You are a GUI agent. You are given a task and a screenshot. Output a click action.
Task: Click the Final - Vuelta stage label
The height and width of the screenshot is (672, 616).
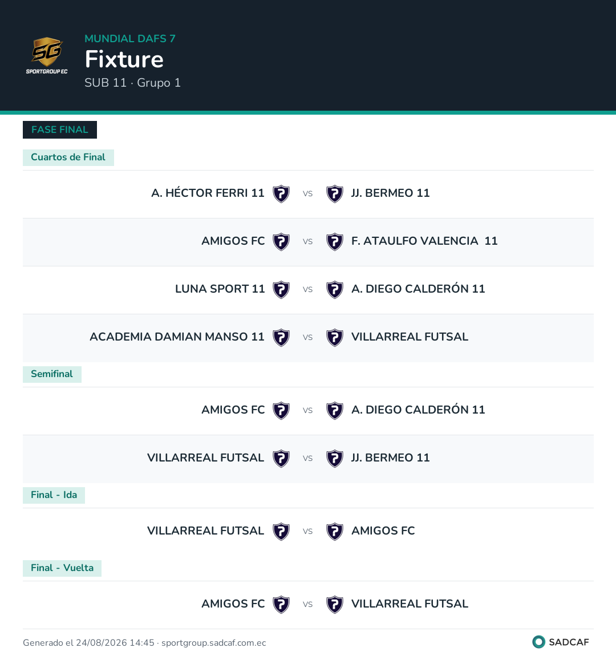pos(62,568)
